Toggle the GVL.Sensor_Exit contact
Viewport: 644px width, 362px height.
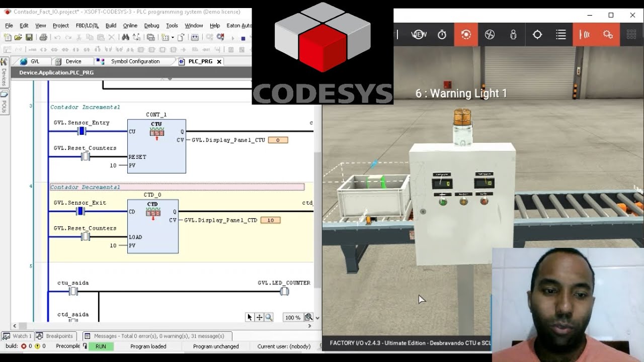click(80, 211)
